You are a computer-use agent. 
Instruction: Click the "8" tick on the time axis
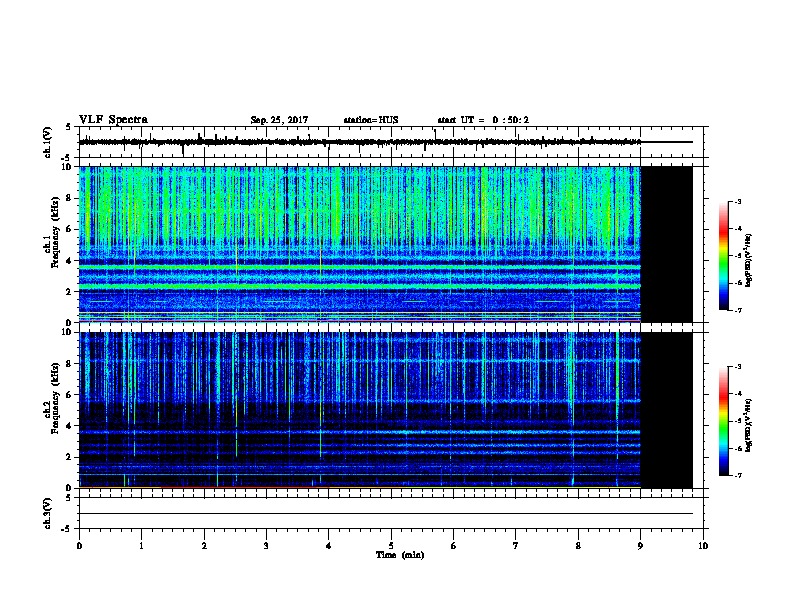coord(578,545)
